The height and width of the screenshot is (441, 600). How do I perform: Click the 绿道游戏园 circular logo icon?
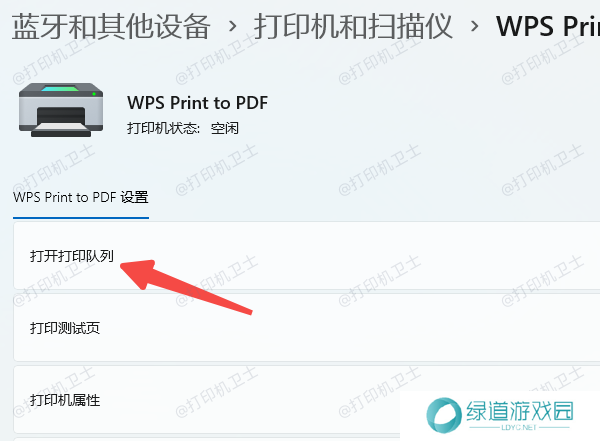coord(443,415)
